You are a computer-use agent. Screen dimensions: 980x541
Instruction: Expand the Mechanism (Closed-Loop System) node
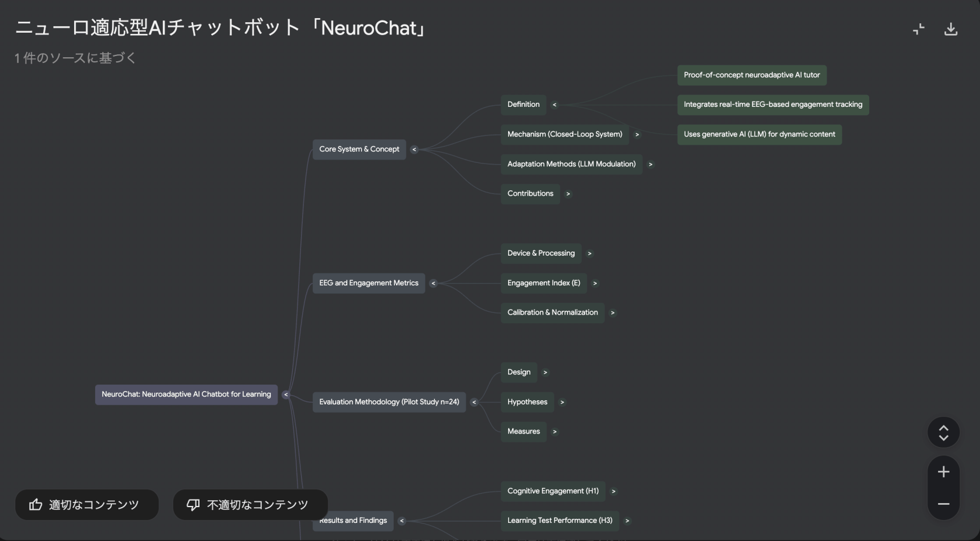click(x=637, y=135)
